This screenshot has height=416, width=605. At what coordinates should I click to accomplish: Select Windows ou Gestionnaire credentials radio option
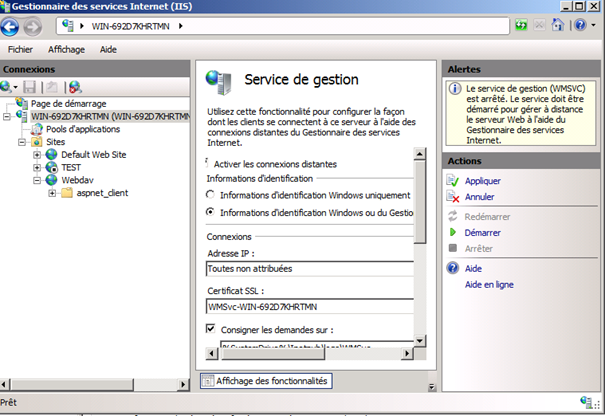click(x=211, y=212)
